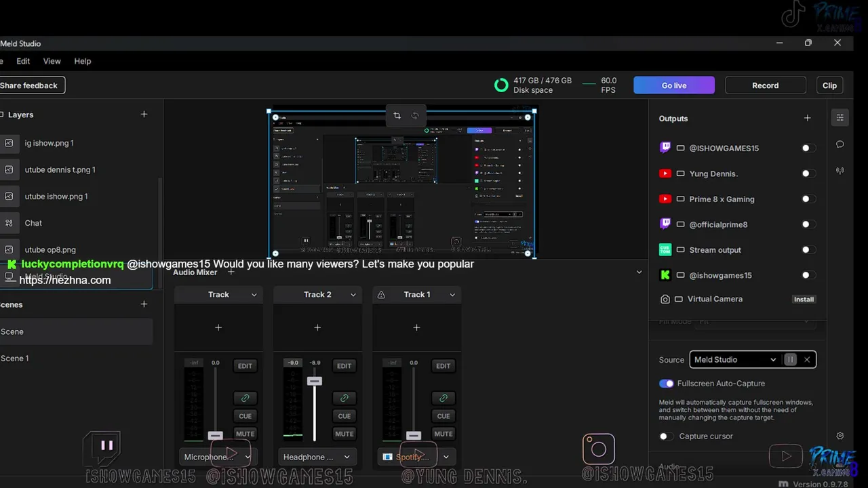868x488 pixels.
Task: Expand the Track 2 header chevron
Action: pos(353,294)
